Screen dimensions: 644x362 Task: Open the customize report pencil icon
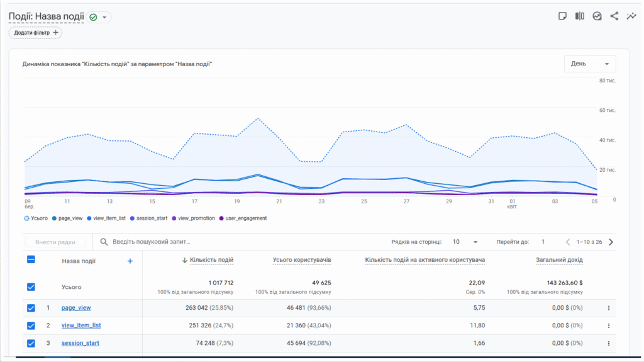(562, 16)
